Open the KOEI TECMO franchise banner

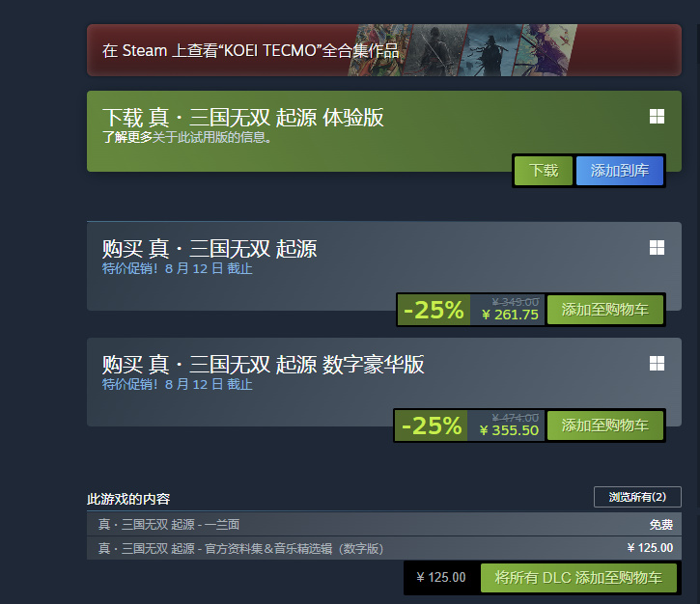[x=384, y=50]
